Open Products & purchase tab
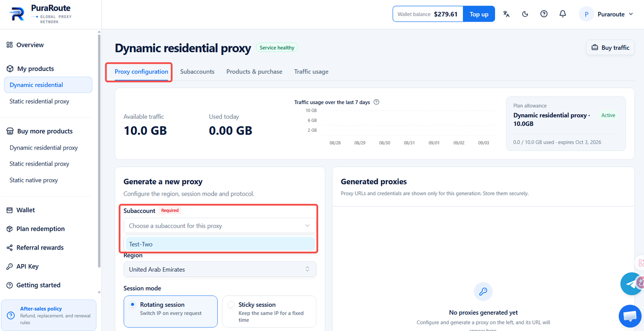The width and height of the screenshot is (644, 331). (x=254, y=71)
